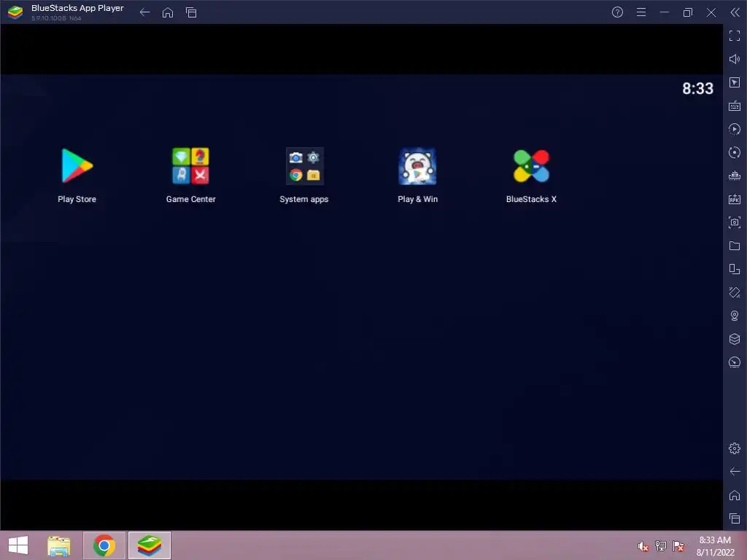Open recent apps from title bar
Image resolution: width=747 pixels, height=560 pixels.
pos(191,12)
